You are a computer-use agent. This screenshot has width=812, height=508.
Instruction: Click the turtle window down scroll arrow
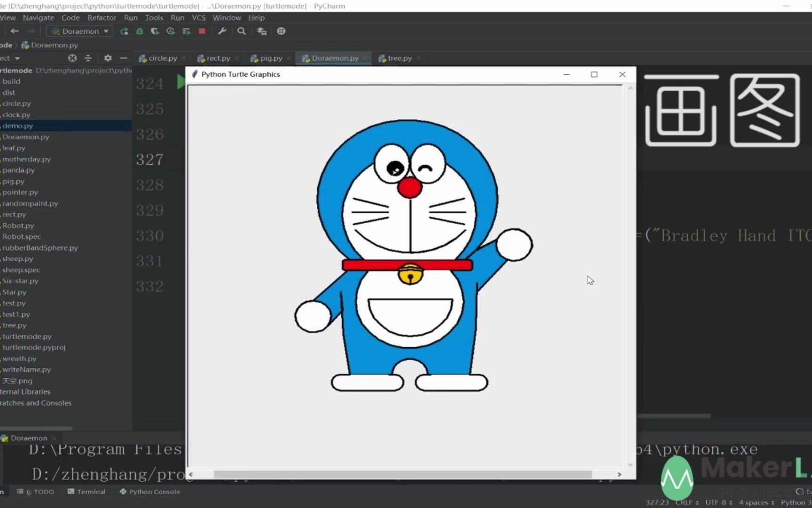[631, 464]
